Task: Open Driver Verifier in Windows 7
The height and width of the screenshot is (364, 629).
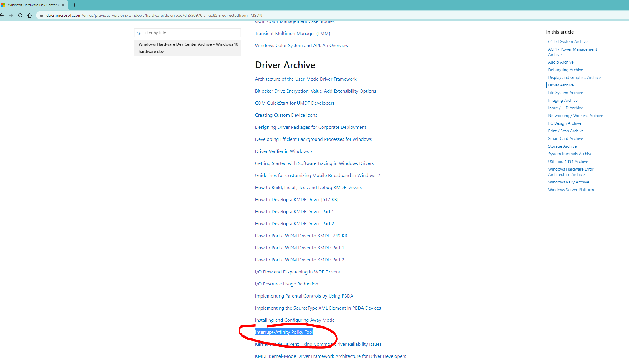Action: click(284, 151)
